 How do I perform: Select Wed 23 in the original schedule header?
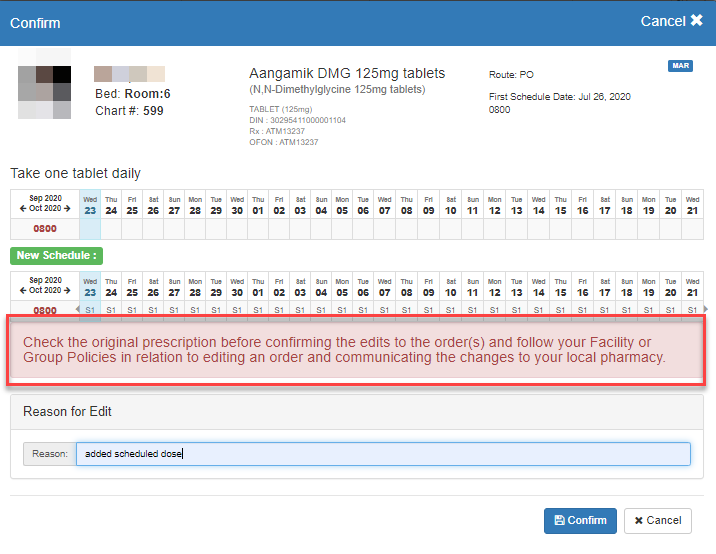[90, 204]
